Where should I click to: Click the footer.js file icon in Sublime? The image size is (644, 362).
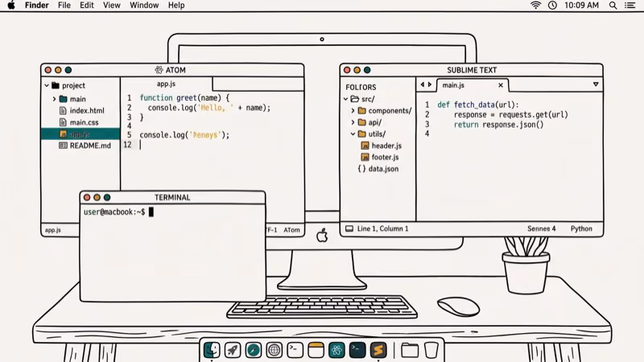pos(365,157)
